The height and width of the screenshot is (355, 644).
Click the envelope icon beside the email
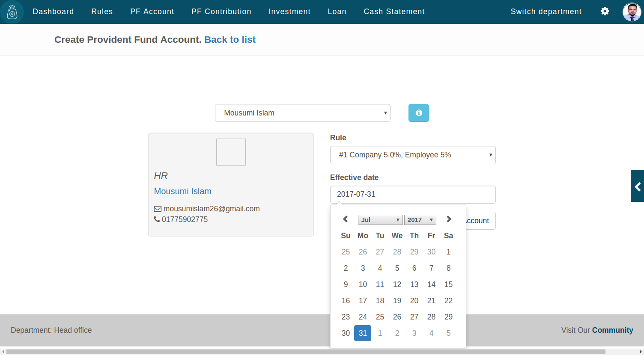[158, 208]
